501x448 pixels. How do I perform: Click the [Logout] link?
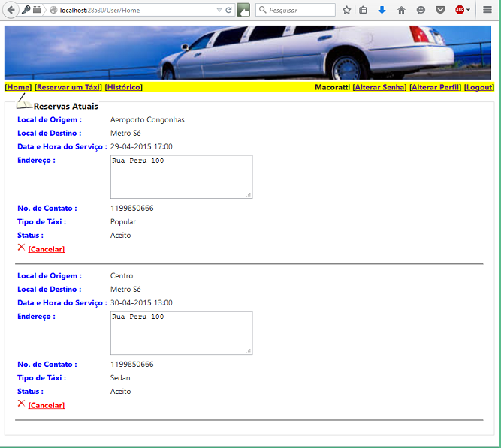[x=479, y=87]
